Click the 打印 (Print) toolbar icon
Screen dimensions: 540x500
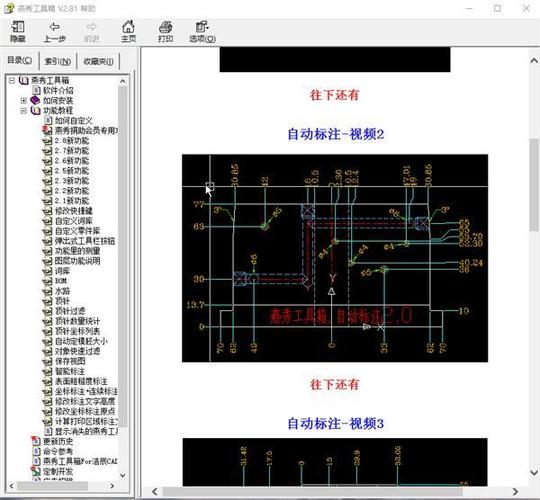[165, 31]
